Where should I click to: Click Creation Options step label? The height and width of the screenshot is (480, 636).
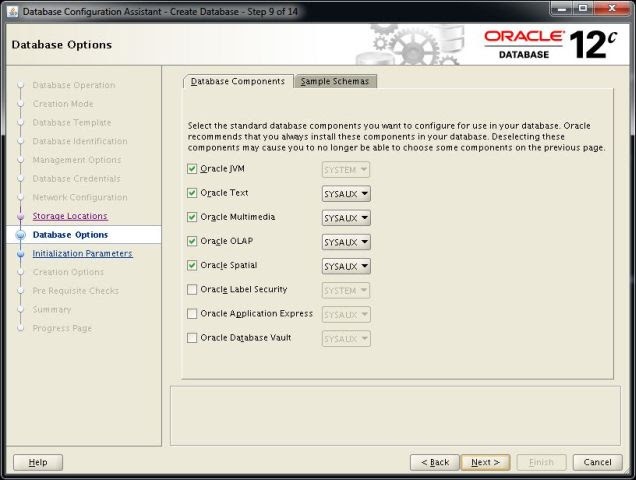pos(68,272)
